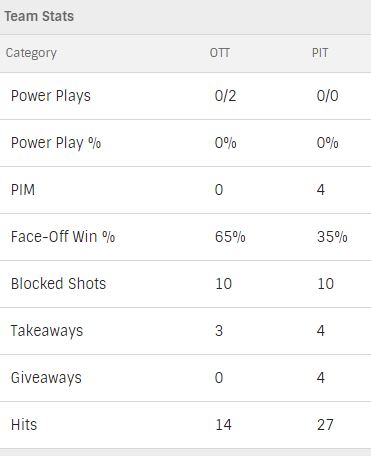
Task: Select the Power Play % row label
Action: (56, 143)
